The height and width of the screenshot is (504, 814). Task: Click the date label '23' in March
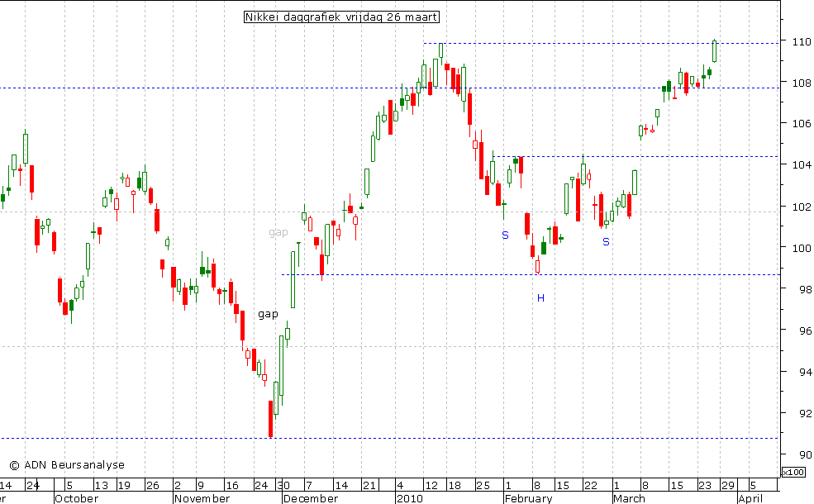click(704, 486)
